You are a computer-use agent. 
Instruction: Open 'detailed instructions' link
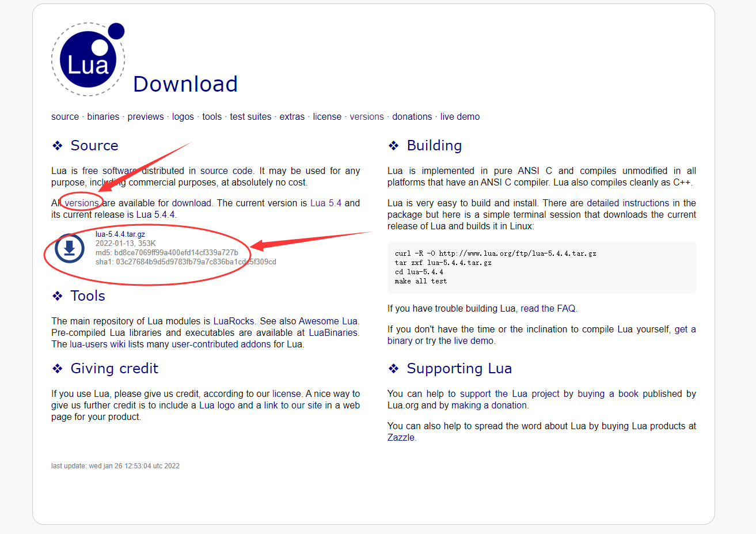coord(628,203)
